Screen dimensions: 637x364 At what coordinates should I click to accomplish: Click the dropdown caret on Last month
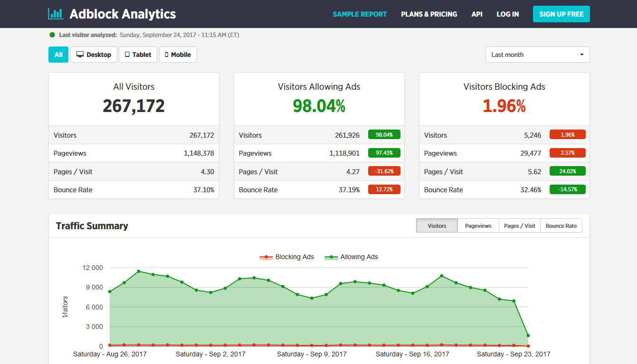pos(581,55)
